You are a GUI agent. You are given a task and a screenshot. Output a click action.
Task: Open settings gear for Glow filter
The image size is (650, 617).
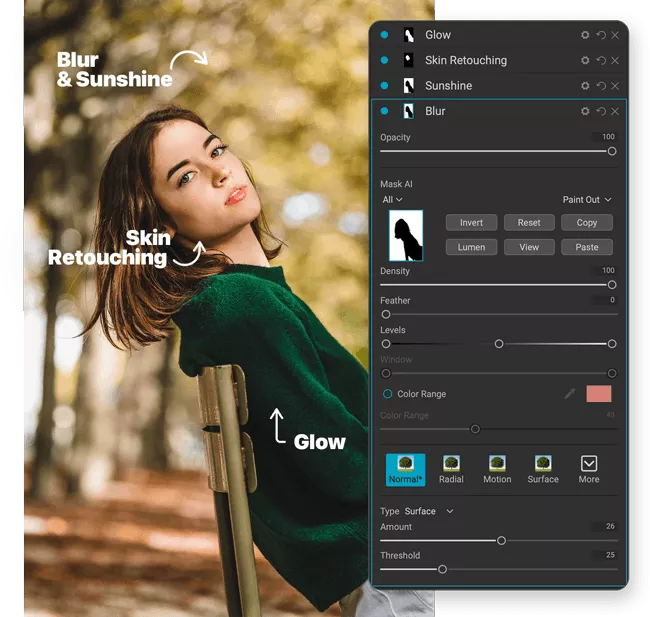585,35
